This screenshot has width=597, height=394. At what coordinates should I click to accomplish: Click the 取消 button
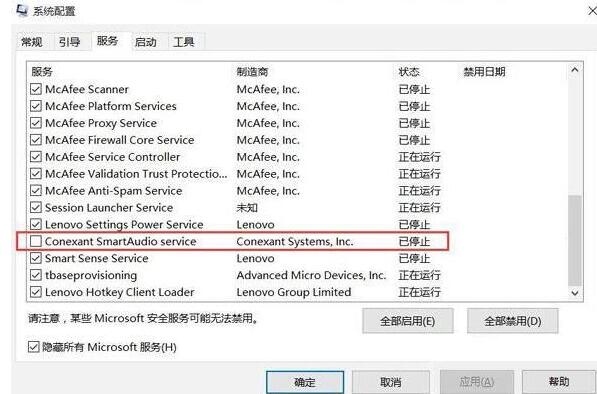pos(391,382)
